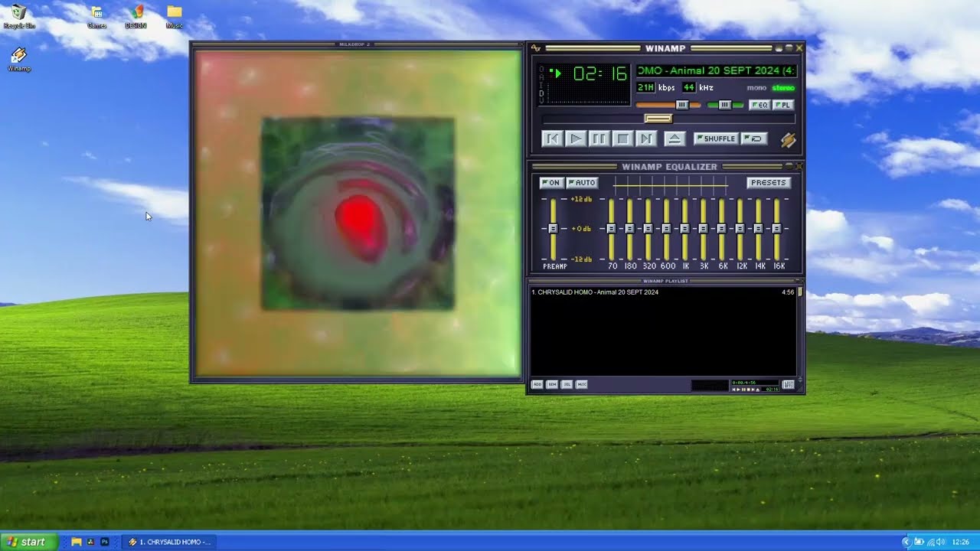Select the DESIGN desktop icon
980x551 pixels.
(x=136, y=17)
